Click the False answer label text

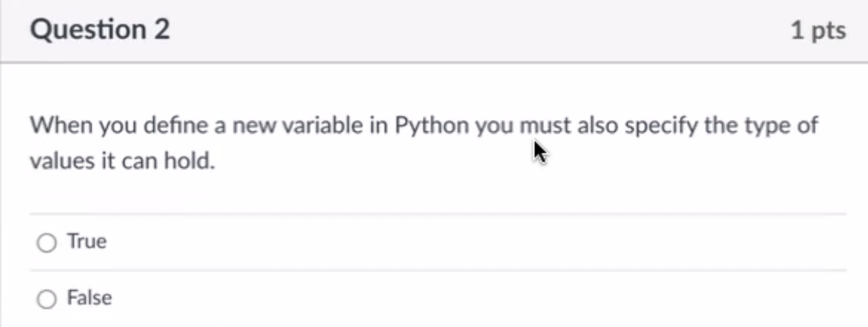pos(89,298)
